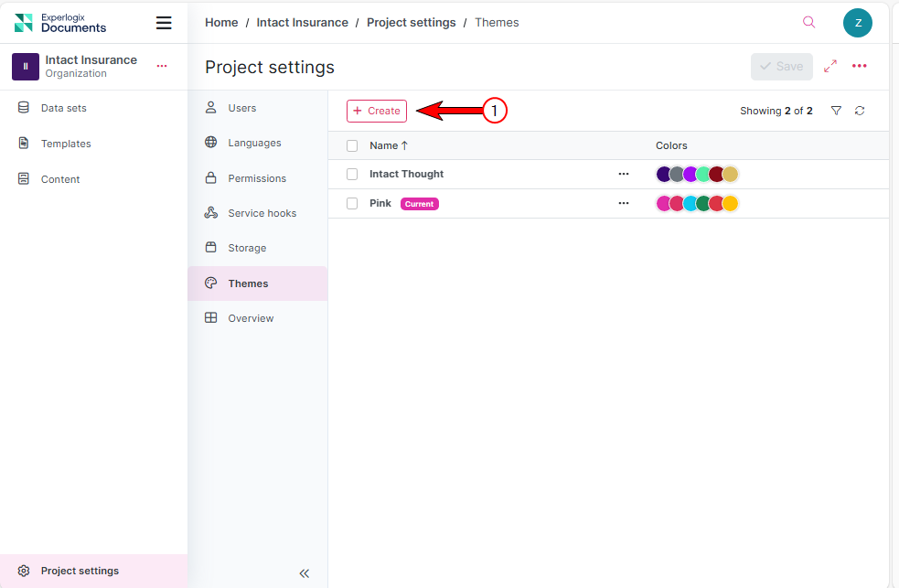Open the Service hooks settings section
899x588 pixels.
262,213
